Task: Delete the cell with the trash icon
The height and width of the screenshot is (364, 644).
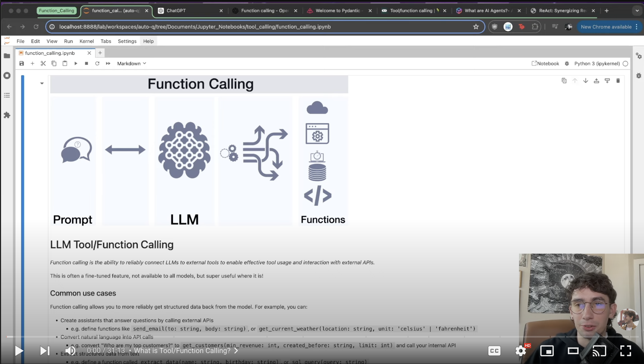Action: point(618,81)
